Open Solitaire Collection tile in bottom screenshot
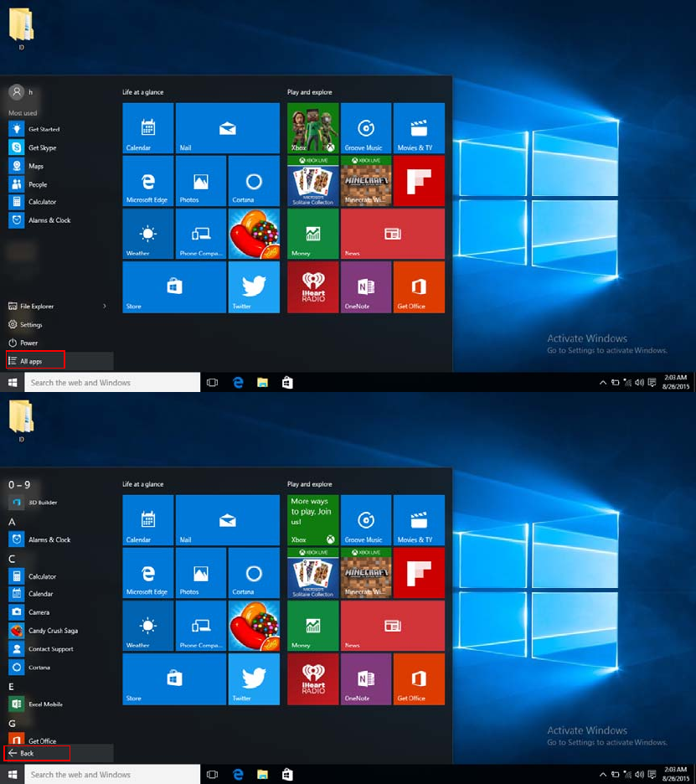The height and width of the screenshot is (784, 696). pos(313,573)
